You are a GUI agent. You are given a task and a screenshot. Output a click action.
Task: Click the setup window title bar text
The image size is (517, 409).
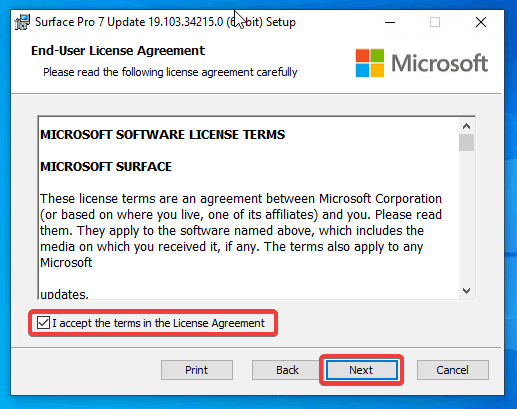[x=165, y=22]
